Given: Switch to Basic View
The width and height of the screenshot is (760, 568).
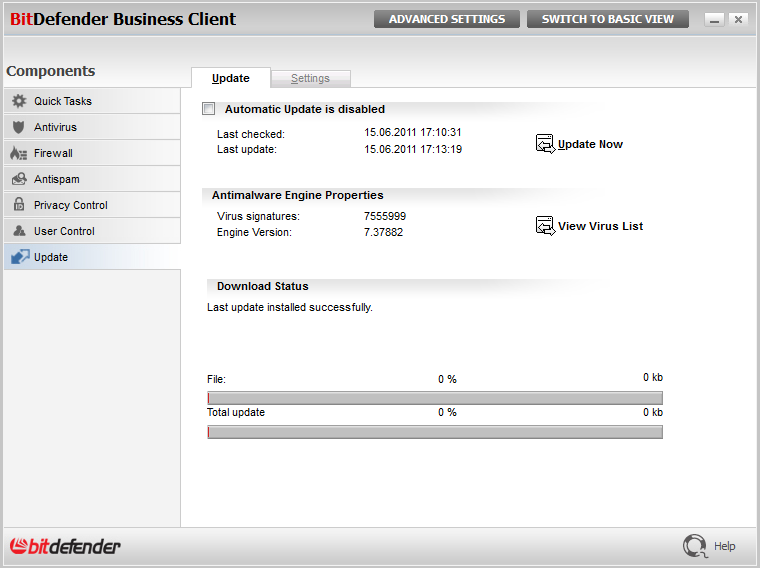Looking at the screenshot, I should pyautogui.click(x=608, y=19).
